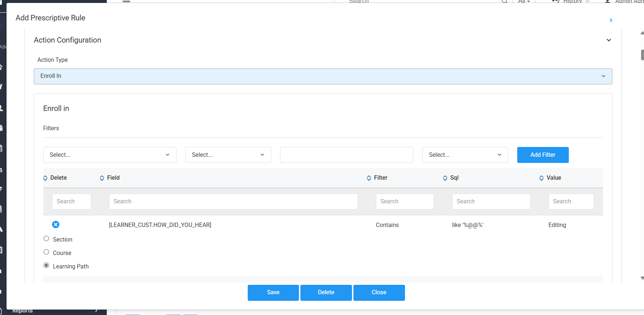Select the Course radio button
This screenshot has width=644, height=315.
[x=46, y=252]
